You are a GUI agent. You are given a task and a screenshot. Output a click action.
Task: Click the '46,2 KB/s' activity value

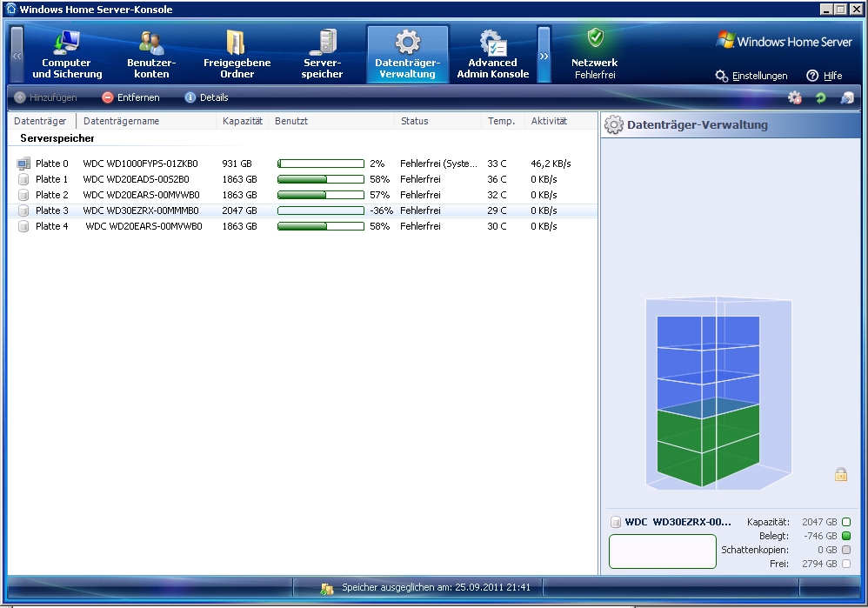pyautogui.click(x=551, y=164)
